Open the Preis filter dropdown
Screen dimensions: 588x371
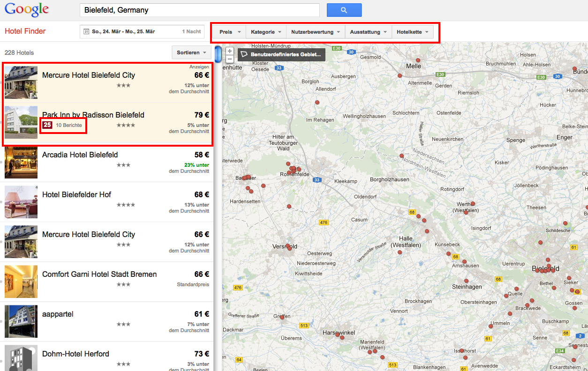(230, 32)
